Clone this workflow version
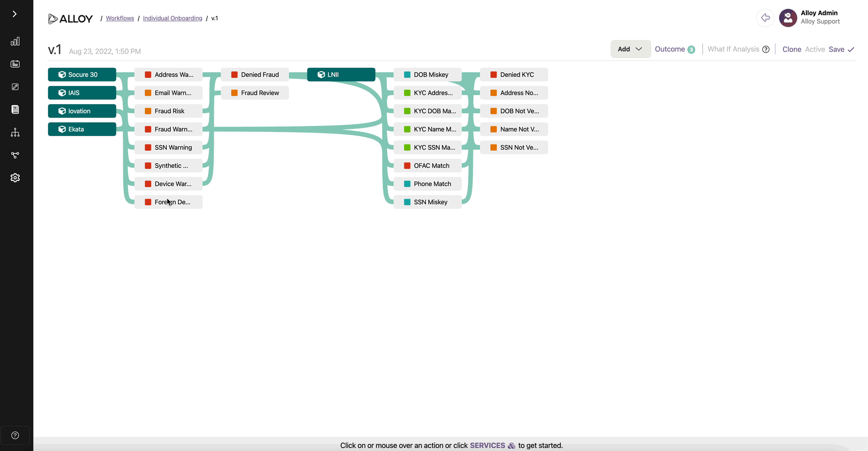The height and width of the screenshot is (451, 868). tap(792, 49)
